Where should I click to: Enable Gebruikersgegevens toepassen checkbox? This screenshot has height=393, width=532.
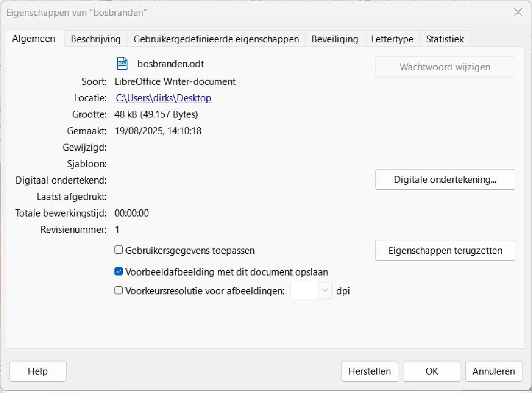pyautogui.click(x=119, y=250)
